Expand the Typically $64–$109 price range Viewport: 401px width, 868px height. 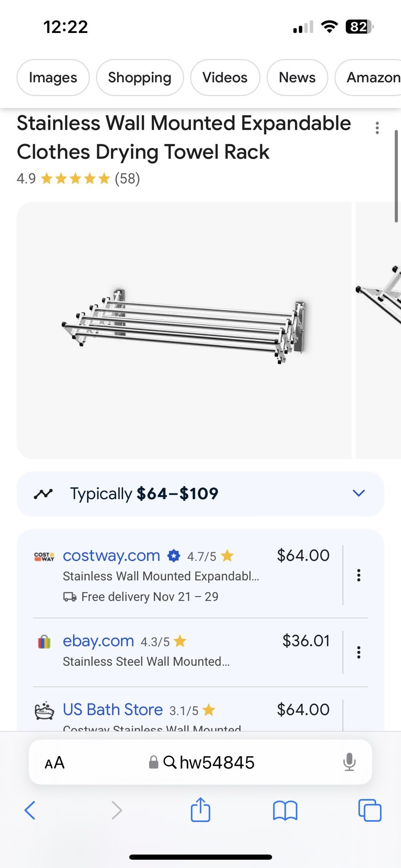point(359,493)
